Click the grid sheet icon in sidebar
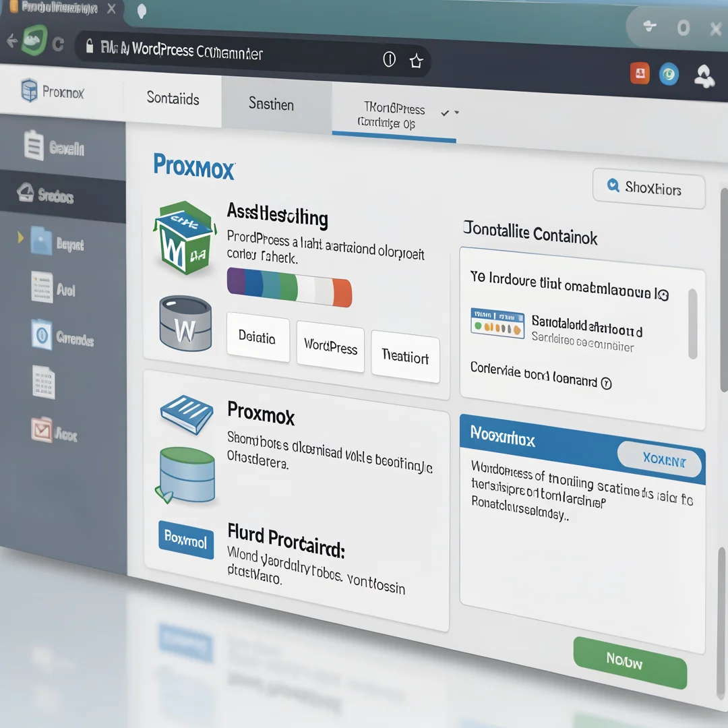728x728 pixels. pos(44,382)
